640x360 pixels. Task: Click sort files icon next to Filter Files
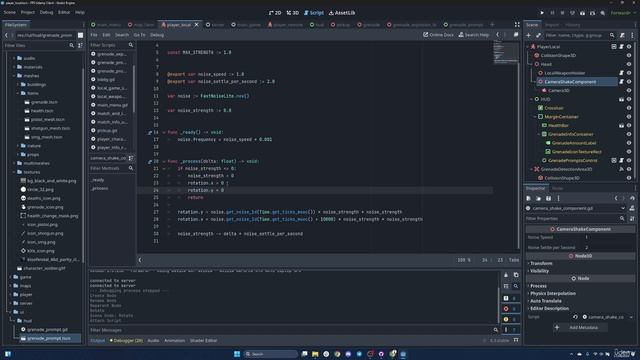tap(80, 45)
